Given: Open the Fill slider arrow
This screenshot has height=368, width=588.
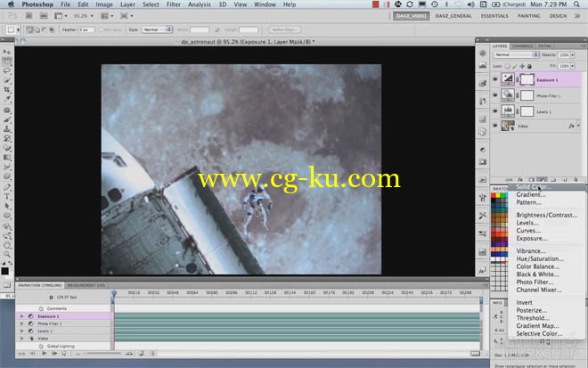Looking at the screenshot, I should (573, 66).
